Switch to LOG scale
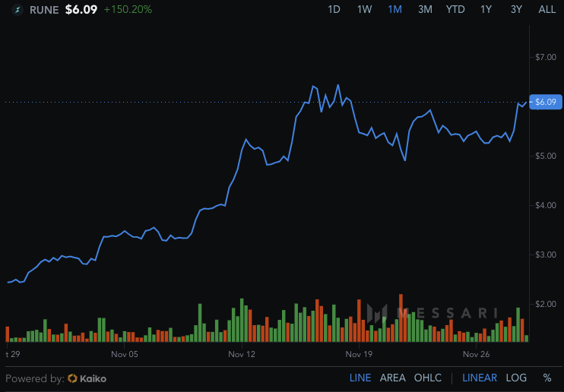Viewport: 564px width, 392px height. pyautogui.click(x=516, y=378)
